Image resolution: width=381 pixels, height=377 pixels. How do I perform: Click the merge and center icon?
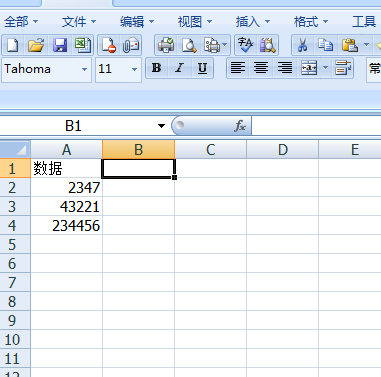point(309,68)
